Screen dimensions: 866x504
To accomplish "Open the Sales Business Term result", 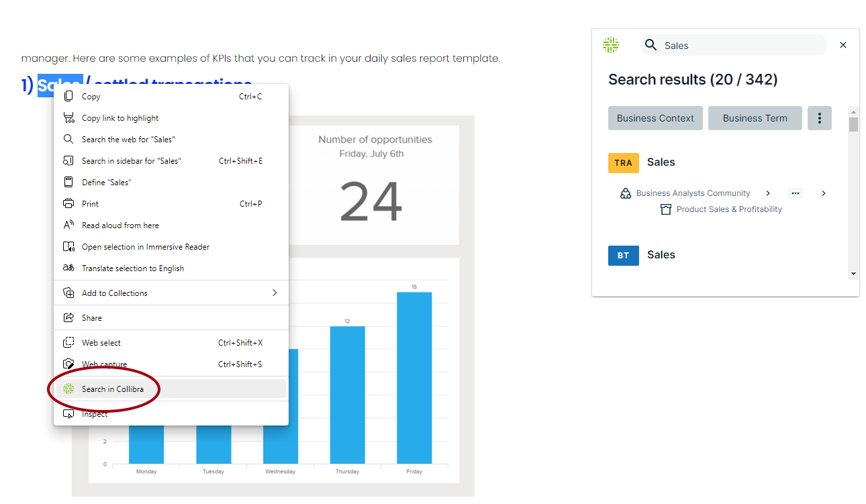I will [661, 255].
